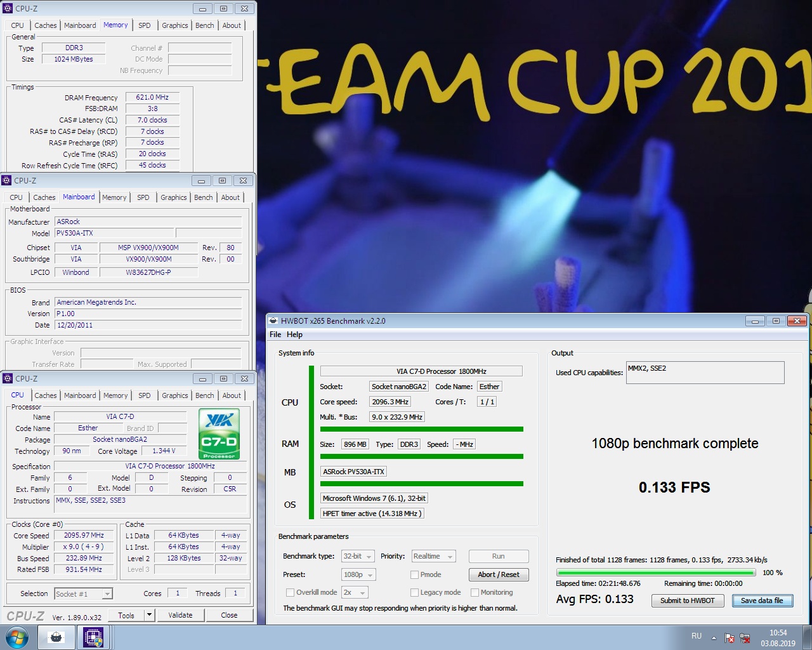The width and height of the screenshot is (812, 650).
Task: Open About tab in the bottom CPU-Z window
Action: point(232,395)
